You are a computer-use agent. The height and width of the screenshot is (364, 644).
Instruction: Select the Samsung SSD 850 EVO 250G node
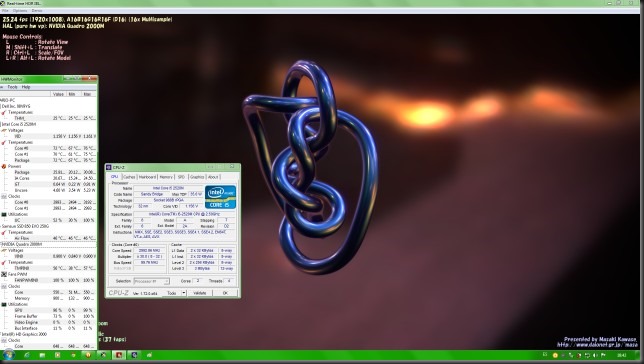[25, 226]
